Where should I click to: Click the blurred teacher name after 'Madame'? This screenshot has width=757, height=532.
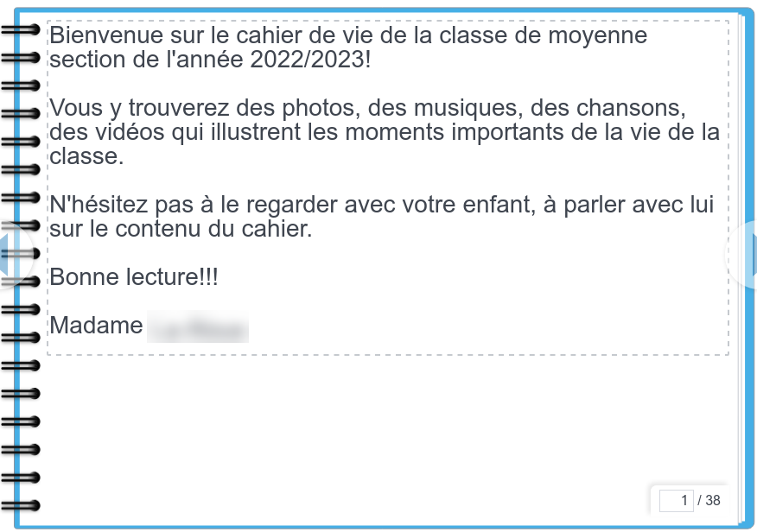click(198, 327)
